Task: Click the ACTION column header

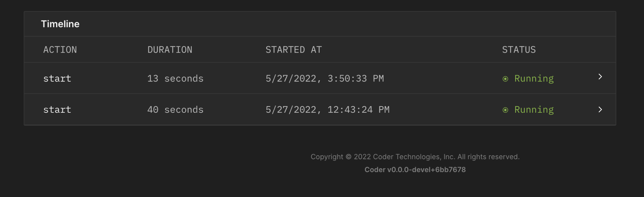Action: pyautogui.click(x=60, y=49)
